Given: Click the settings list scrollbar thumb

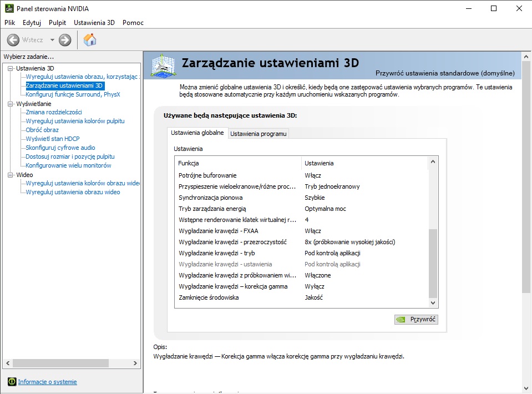Looking at the screenshot, I should tap(433, 264).
